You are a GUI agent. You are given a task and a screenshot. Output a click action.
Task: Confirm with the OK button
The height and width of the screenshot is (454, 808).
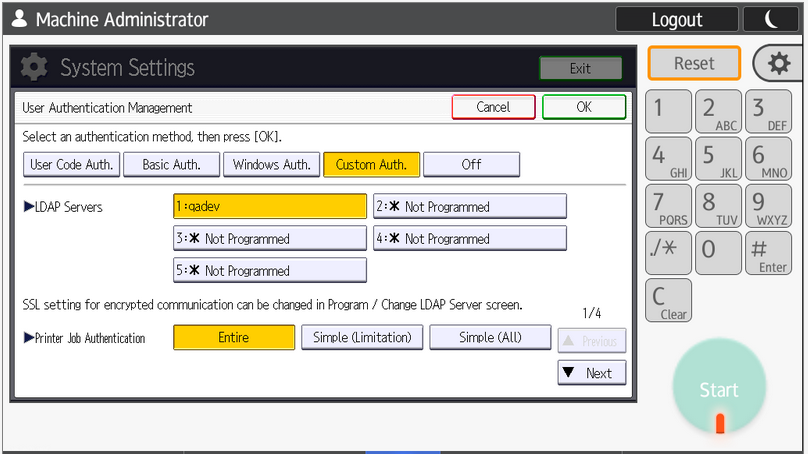584,107
